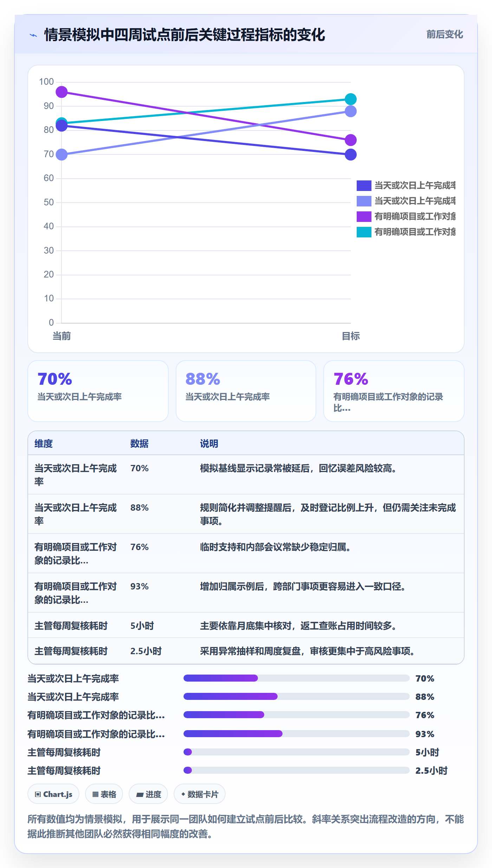Click the progress bar labeled 5小时
The image size is (492, 868).
[296, 752]
